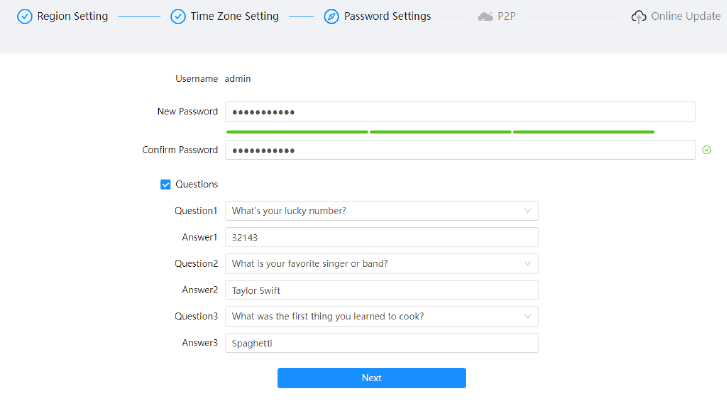Viewport: 727px width, 409px height.
Task: Click the Region Setting checkmark icon
Action: (25, 17)
